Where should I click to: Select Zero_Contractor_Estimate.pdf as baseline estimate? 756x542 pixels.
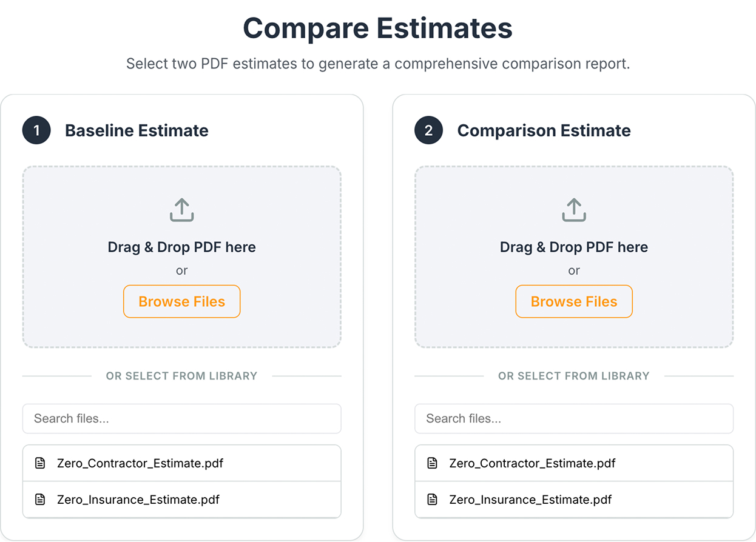click(x=181, y=463)
